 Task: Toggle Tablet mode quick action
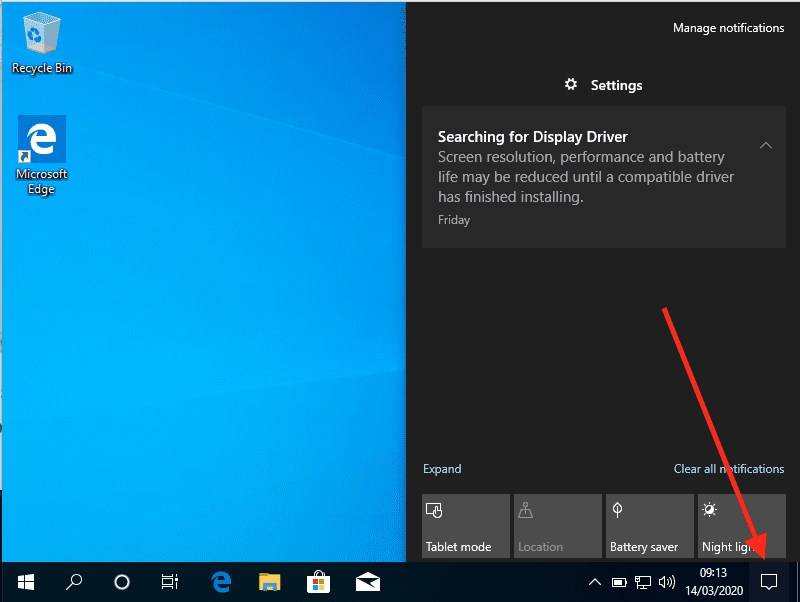465,526
